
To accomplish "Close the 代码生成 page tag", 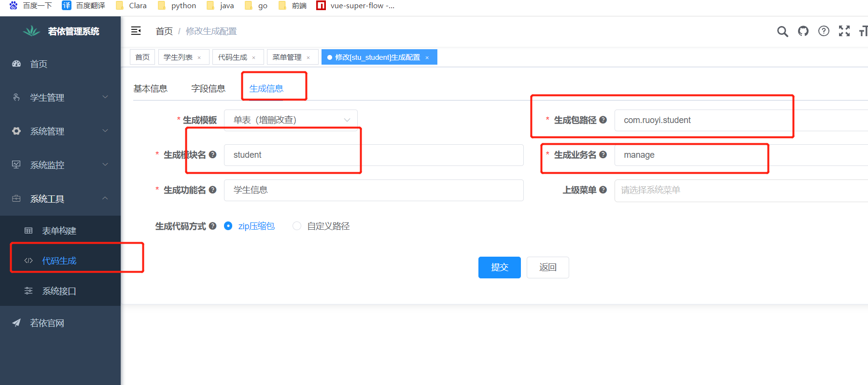I will [x=254, y=57].
